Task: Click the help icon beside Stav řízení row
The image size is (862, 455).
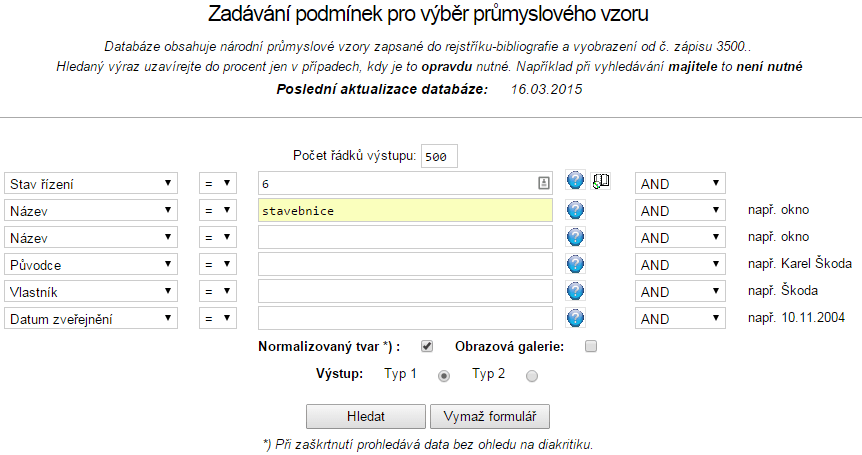Action: pyautogui.click(x=575, y=181)
